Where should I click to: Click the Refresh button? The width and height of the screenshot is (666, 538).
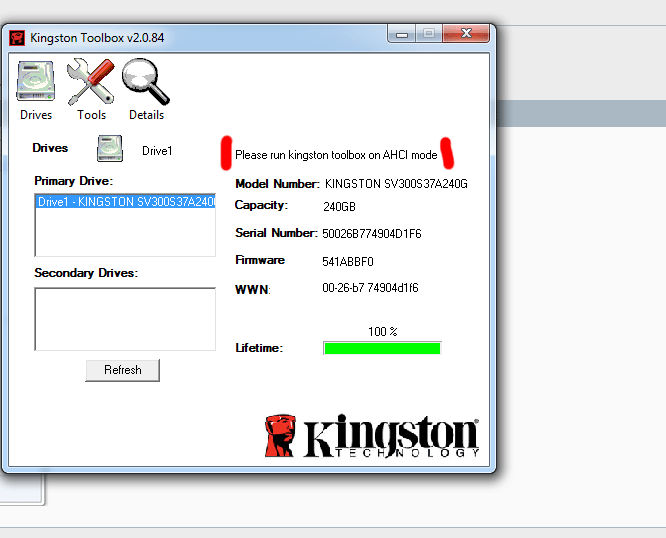[123, 370]
